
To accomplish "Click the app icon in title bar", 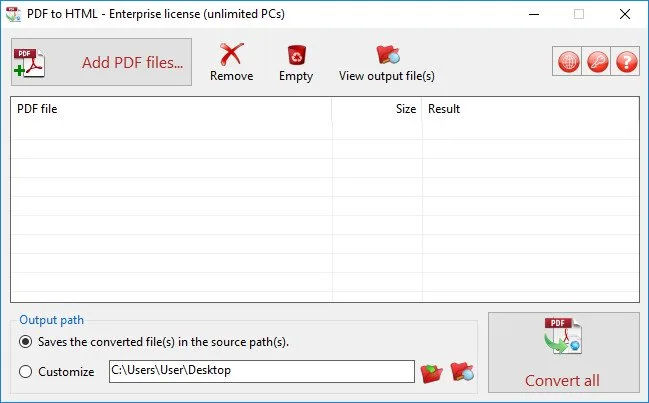I will click(x=13, y=14).
